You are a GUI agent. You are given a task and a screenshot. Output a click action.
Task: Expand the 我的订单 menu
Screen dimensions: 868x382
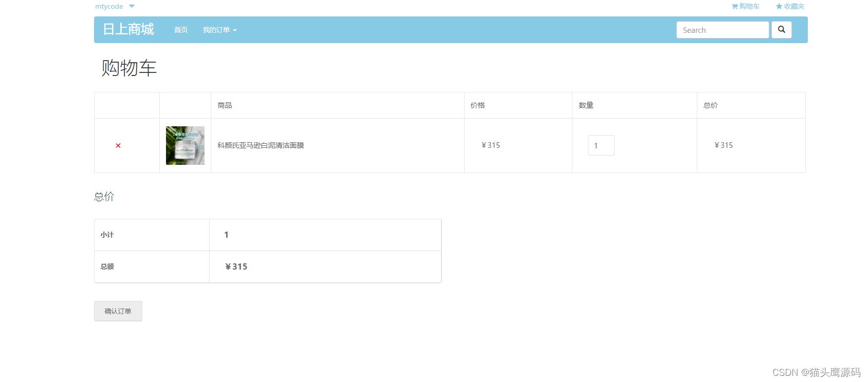219,30
